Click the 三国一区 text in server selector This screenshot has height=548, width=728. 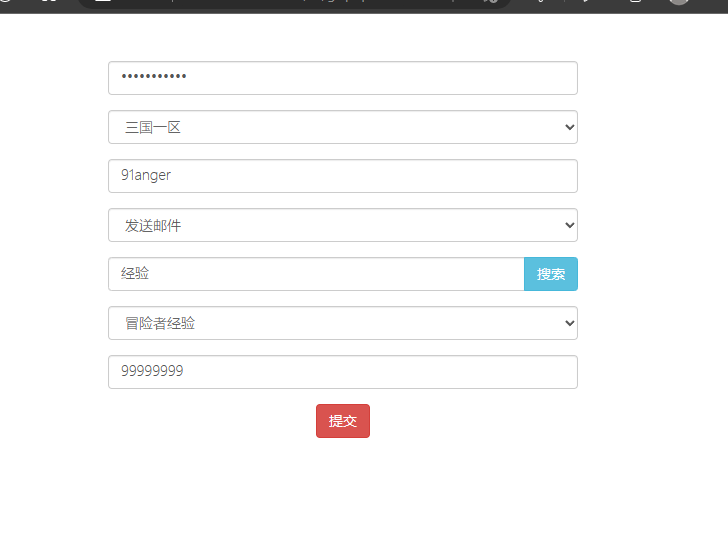(152, 127)
